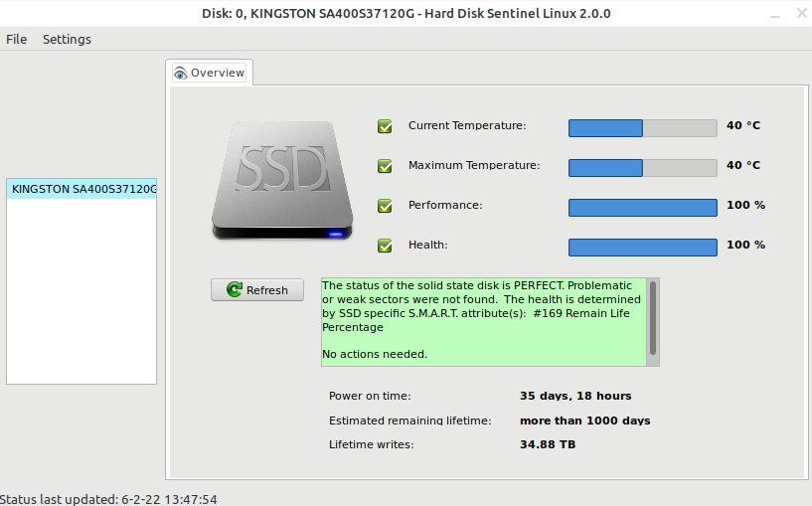Click the "35 days, 18 hours" value
The image size is (812, 506).
point(575,397)
